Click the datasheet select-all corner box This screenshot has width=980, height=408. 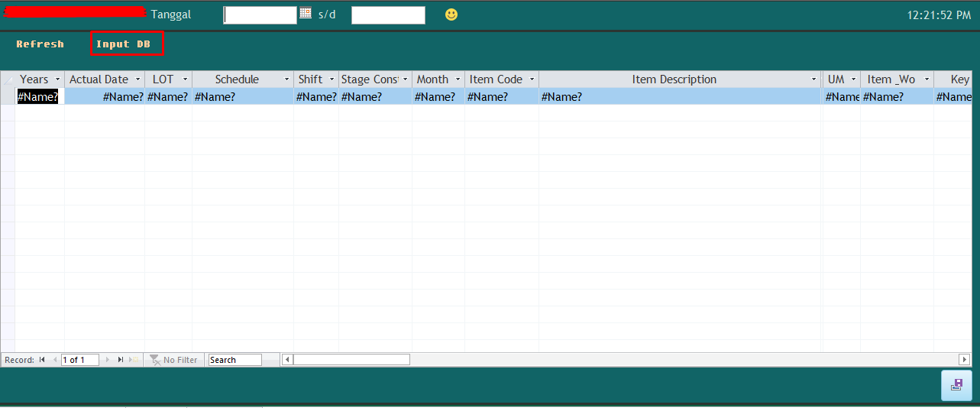pos(8,79)
